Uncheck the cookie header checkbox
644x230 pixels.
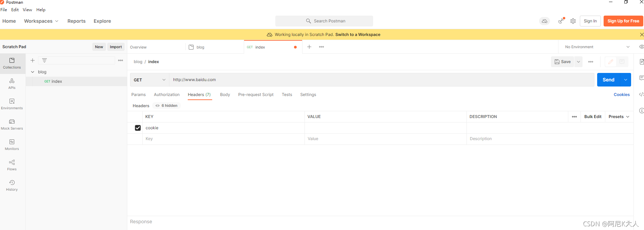138,128
